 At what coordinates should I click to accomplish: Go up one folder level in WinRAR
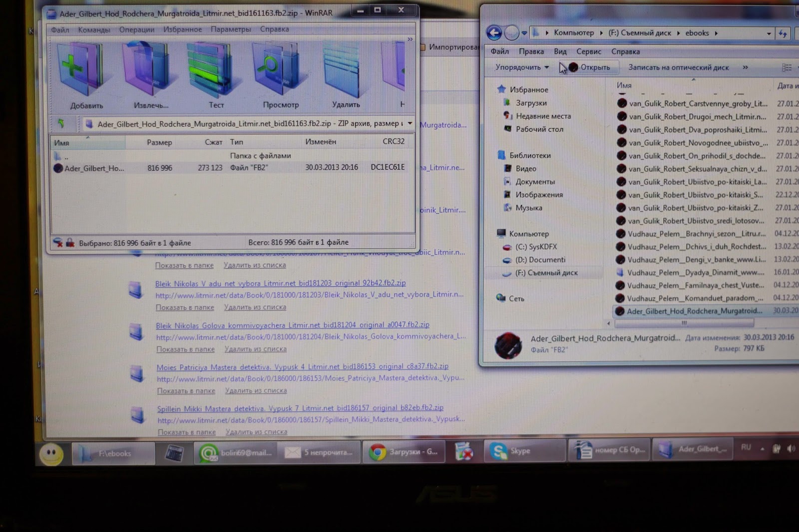(62, 123)
